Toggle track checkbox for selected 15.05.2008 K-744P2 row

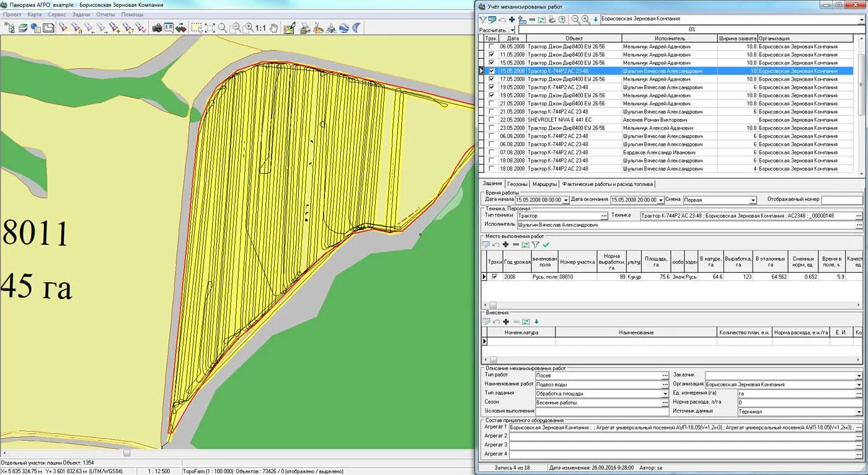pyautogui.click(x=492, y=71)
